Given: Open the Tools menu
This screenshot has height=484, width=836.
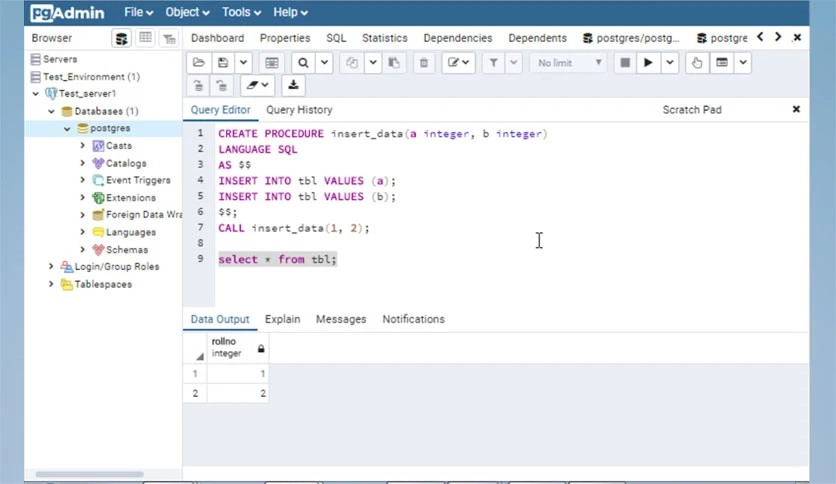Looking at the screenshot, I should click(x=241, y=12).
